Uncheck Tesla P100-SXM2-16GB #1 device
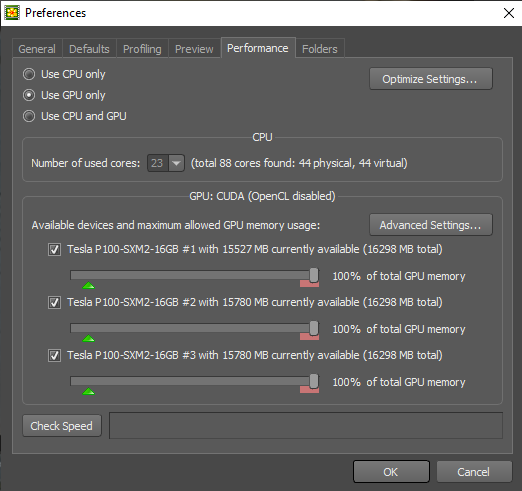This screenshot has height=491, width=522. click(x=54, y=249)
